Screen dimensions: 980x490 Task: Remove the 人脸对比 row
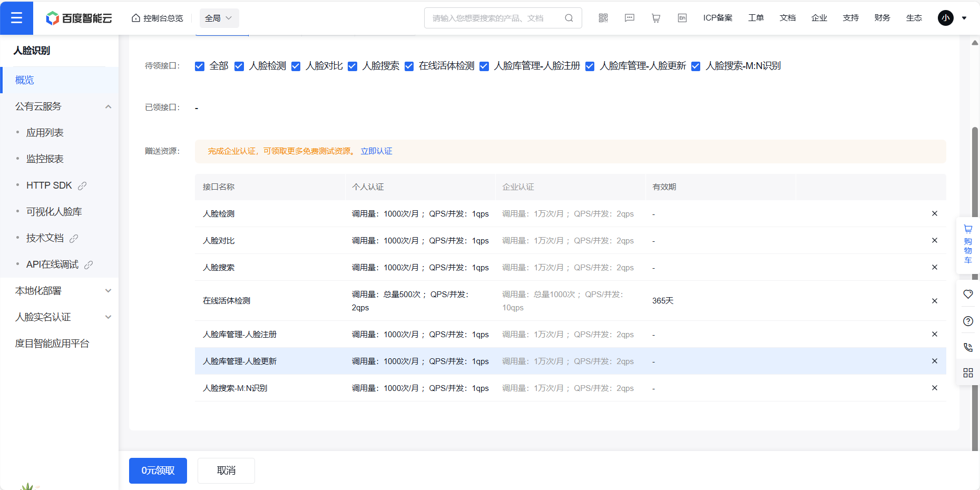click(935, 240)
